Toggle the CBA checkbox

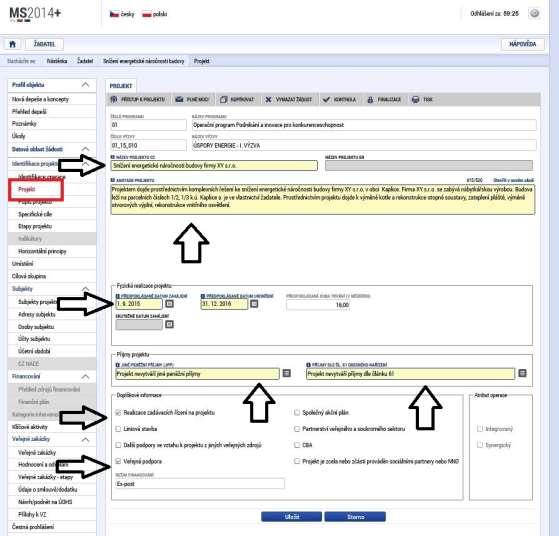pos(297,445)
